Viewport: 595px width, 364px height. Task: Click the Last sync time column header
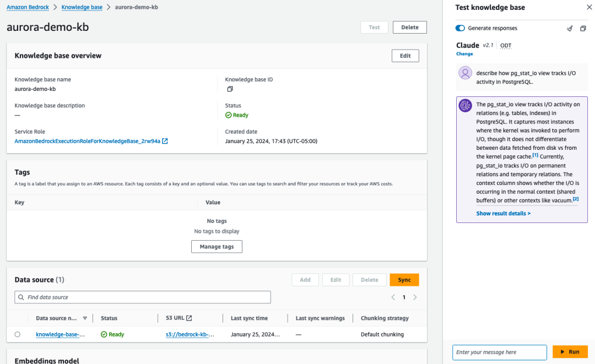coord(250,318)
